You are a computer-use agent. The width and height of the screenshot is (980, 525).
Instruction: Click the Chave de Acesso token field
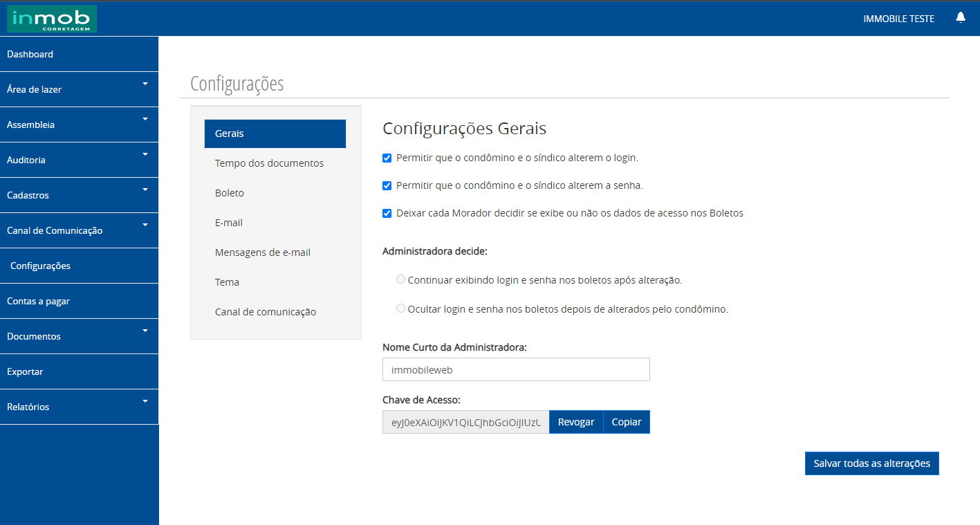[x=465, y=422]
